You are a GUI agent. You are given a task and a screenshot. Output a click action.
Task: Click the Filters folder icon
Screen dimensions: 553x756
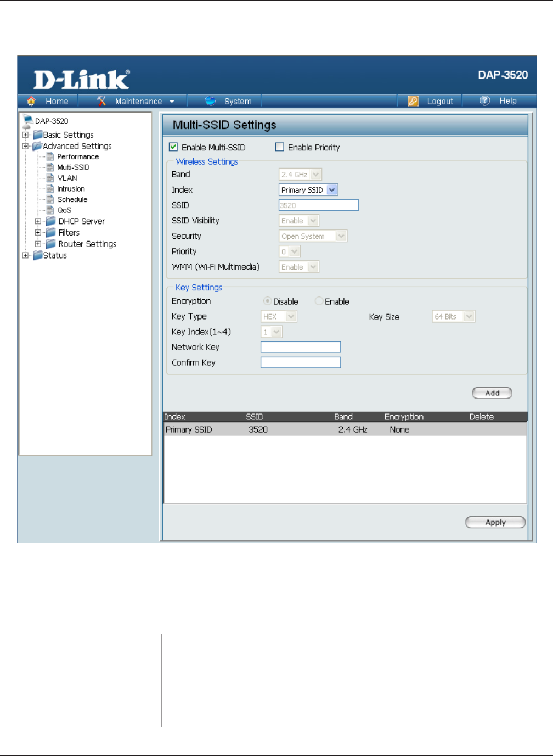(50, 232)
